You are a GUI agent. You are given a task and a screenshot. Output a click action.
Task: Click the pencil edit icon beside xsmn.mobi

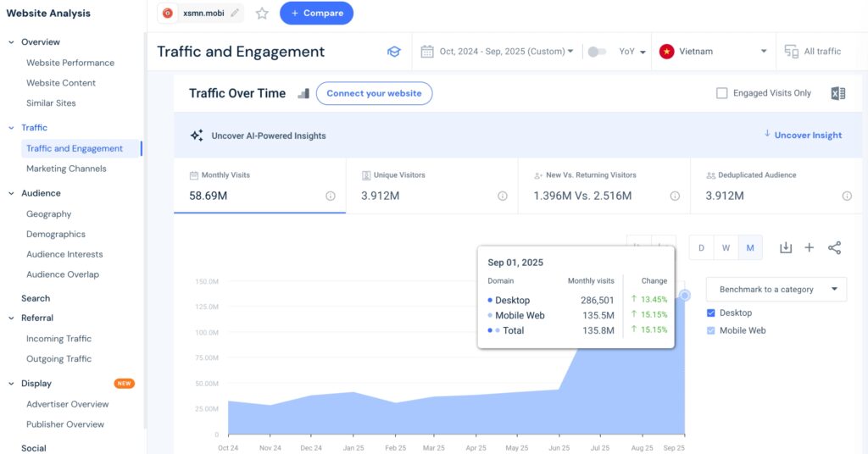(235, 14)
